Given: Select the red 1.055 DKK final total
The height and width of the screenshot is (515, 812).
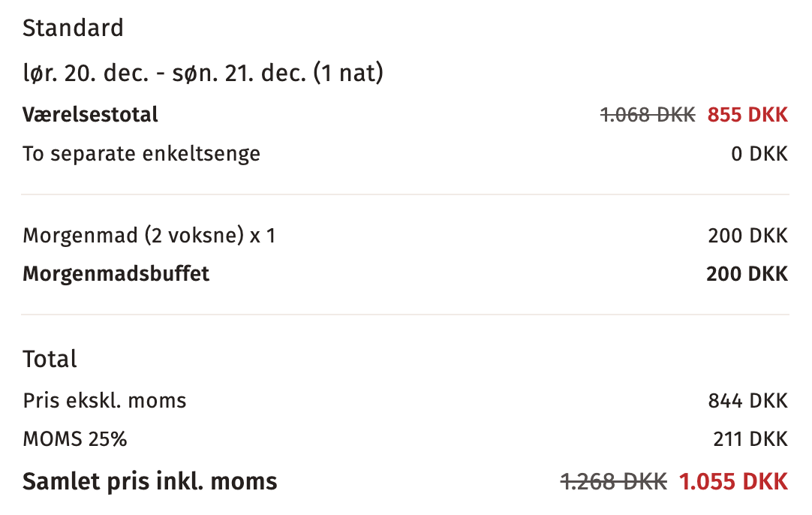Looking at the screenshot, I should (733, 481).
